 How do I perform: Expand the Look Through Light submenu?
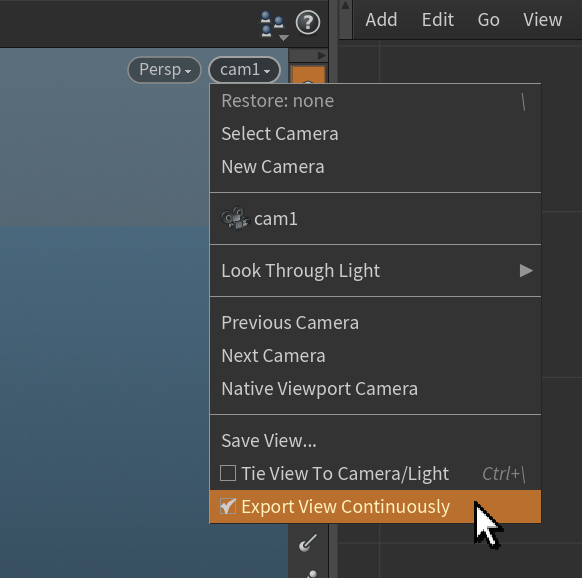[x=375, y=271]
